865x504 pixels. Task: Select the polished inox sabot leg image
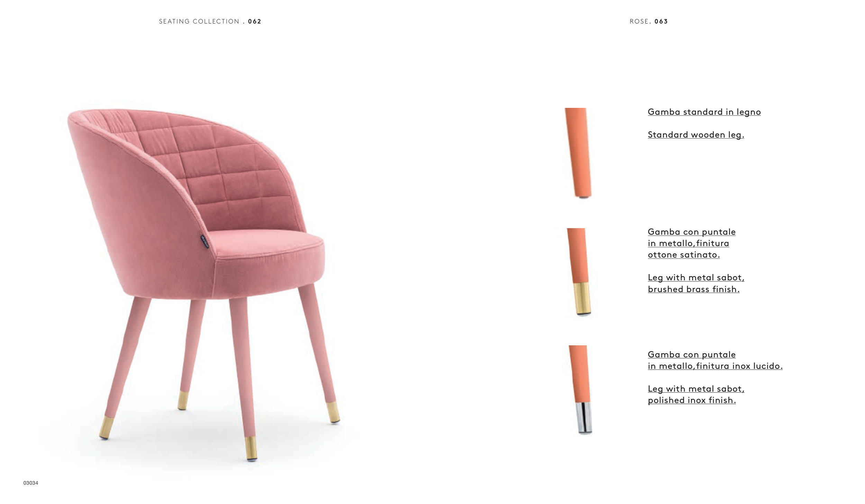point(581,390)
